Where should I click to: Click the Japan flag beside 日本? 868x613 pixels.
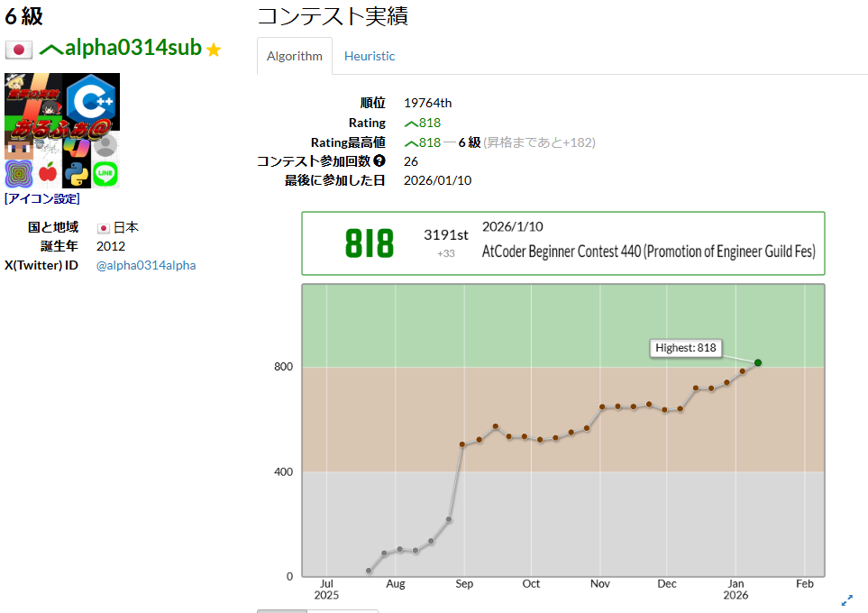tap(105, 226)
